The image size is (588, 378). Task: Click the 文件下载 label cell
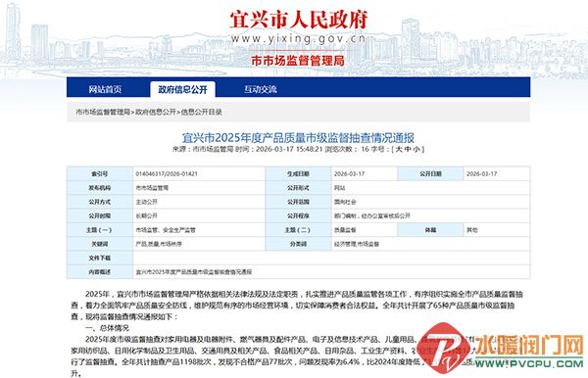coord(100,258)
